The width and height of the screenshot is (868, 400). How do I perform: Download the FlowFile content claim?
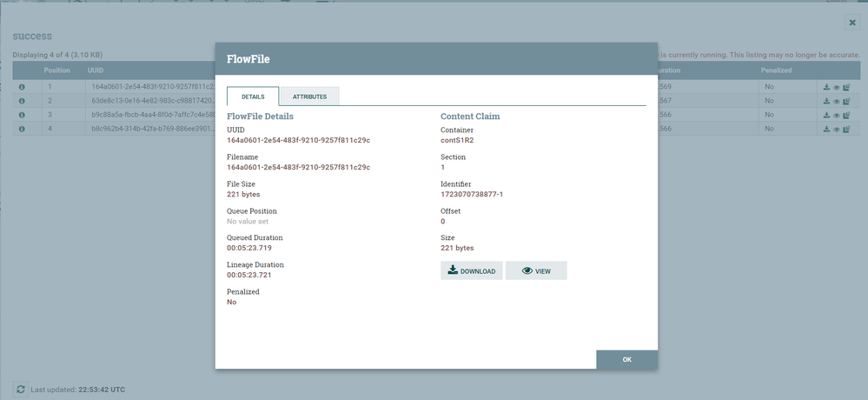pyautogui.click(x=472, y=270)
